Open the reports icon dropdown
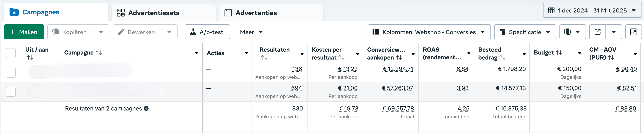This screenshot has height=134, width=644. pos(572,32)
